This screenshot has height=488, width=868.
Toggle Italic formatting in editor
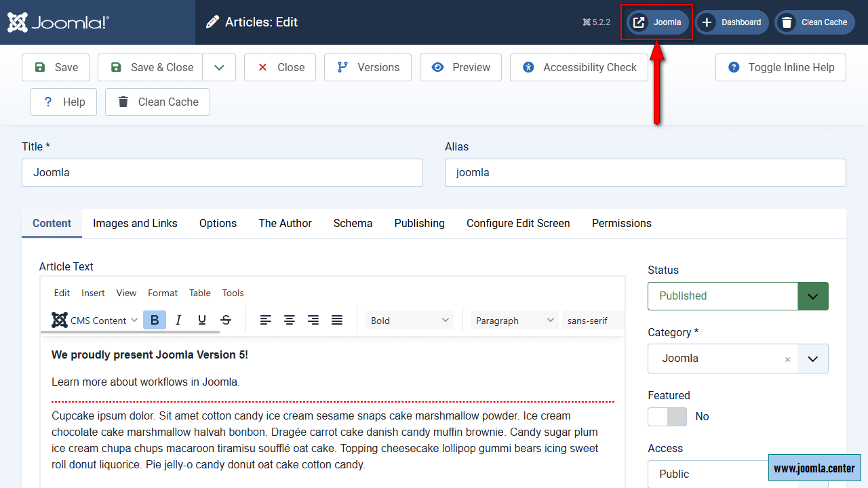coord(178,320)
